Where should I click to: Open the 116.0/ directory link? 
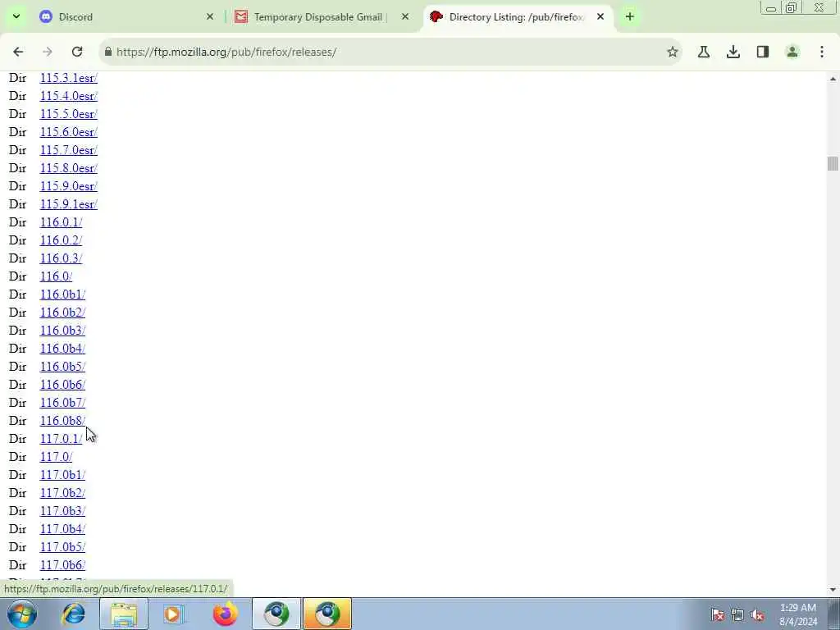pyautogui.click(x=56, y=276)
